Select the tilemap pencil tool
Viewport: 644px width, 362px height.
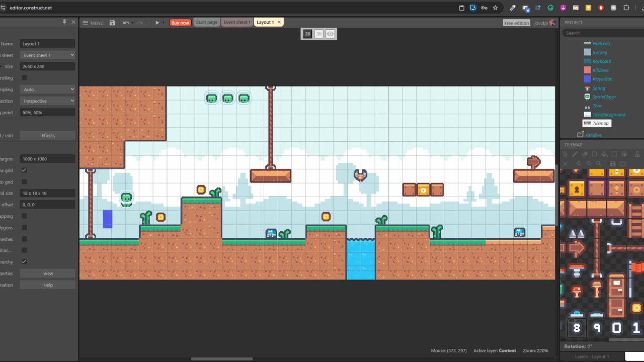[x=575, y=154]
